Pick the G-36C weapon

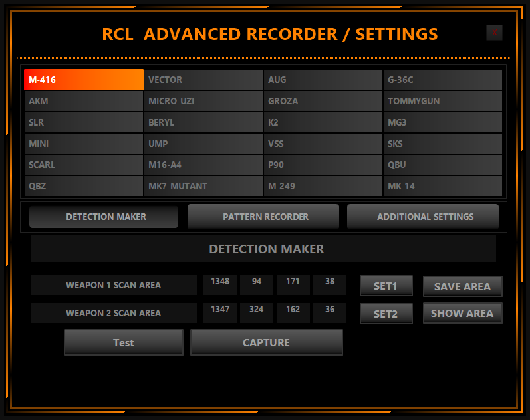pyautogui.click(x=443, y=80)
